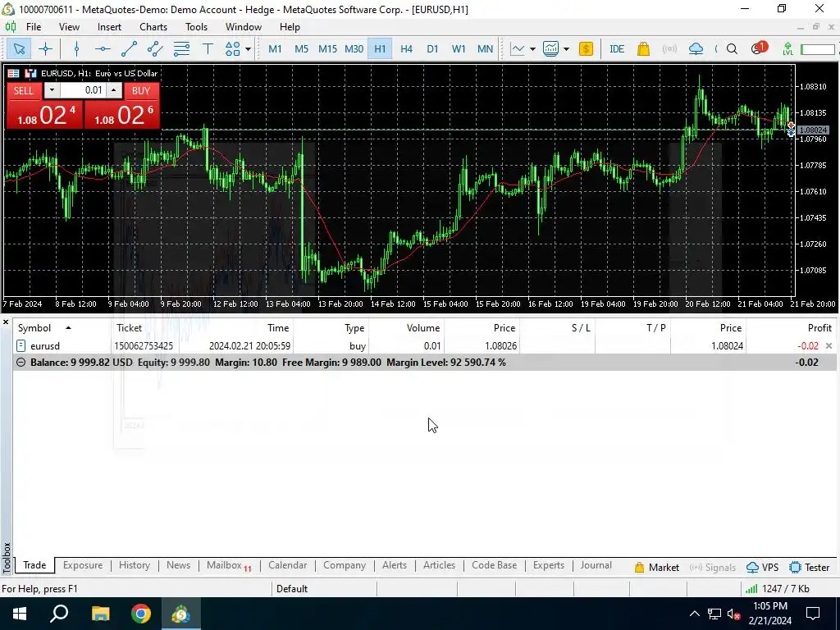
Task: Open the IDE MetaEditor
Action: [x=617, y=49]
